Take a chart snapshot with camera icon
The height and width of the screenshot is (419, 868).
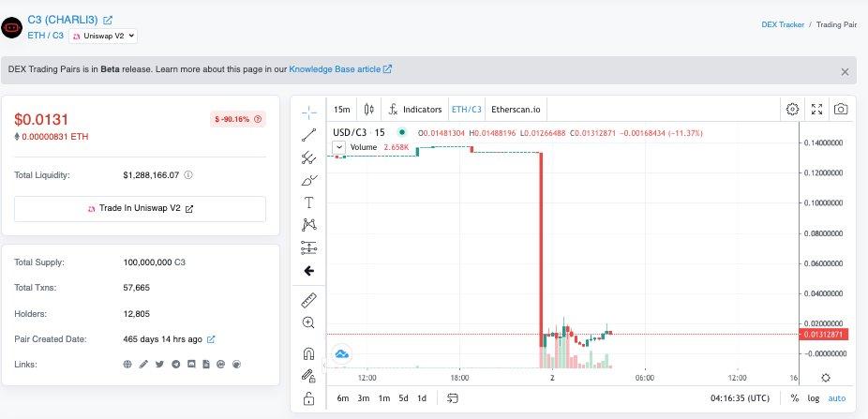(841, 109)
